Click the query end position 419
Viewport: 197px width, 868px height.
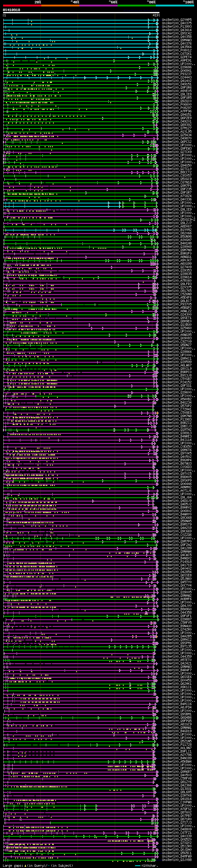tap(155, 15)
